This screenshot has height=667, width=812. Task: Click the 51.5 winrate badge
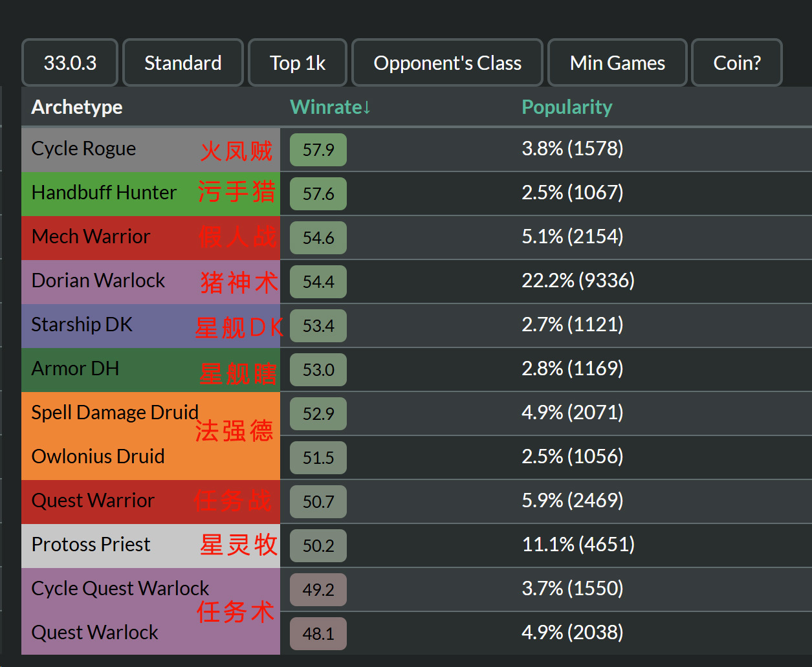coord(318,458)
